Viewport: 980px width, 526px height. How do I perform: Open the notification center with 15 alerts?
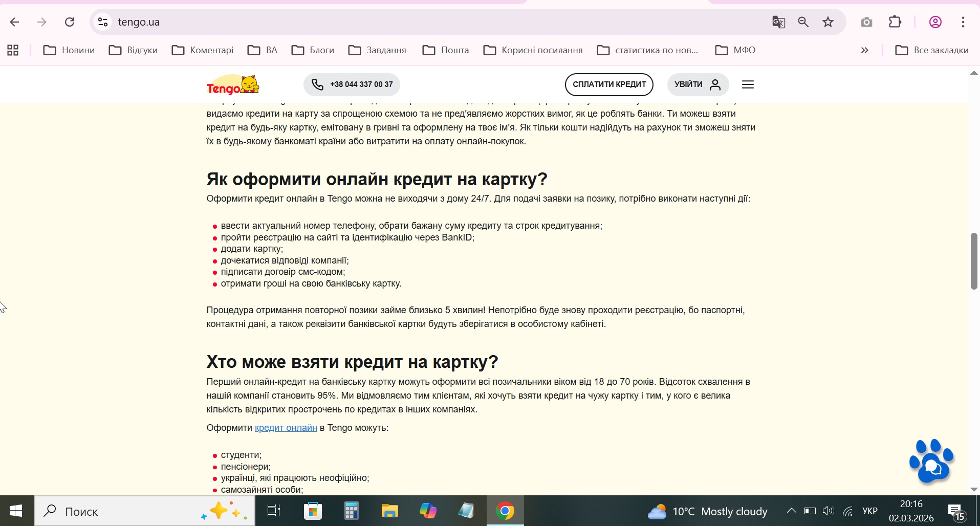click(x=956, y=511)
